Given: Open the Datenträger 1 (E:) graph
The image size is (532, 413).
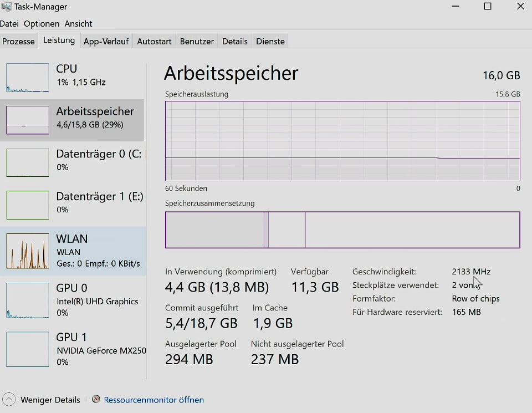Looking at the screenshot, I should 28,205.
